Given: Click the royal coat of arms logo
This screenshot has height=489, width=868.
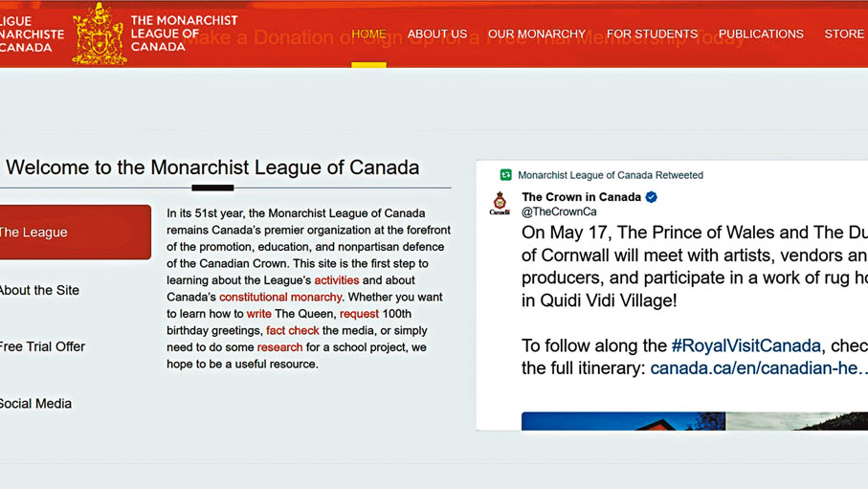Looking at the screenshot, I should [100, 34].
